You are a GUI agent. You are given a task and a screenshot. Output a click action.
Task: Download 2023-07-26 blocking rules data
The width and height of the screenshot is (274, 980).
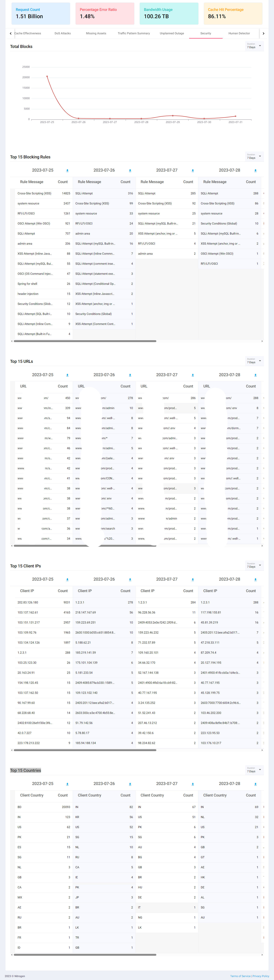click(130, 171)
